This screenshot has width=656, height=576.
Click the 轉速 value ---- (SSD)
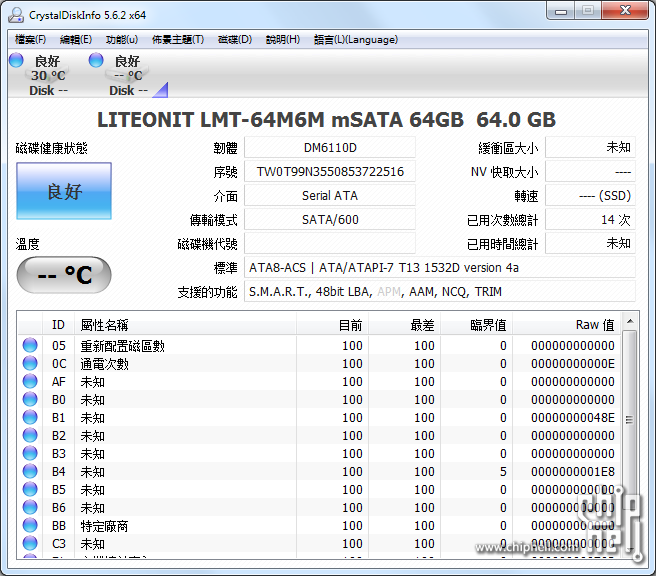pyautogui.click(x=590, y=195)
